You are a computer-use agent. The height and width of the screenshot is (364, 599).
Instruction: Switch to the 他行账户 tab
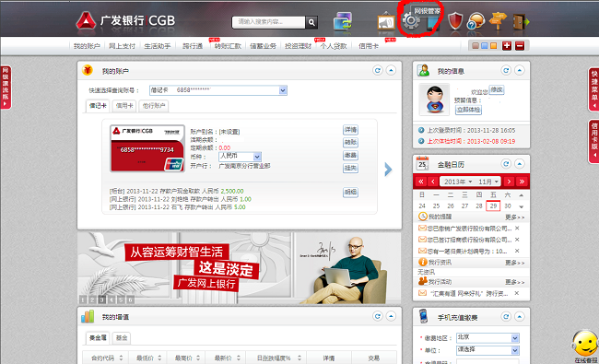(154, 106)
